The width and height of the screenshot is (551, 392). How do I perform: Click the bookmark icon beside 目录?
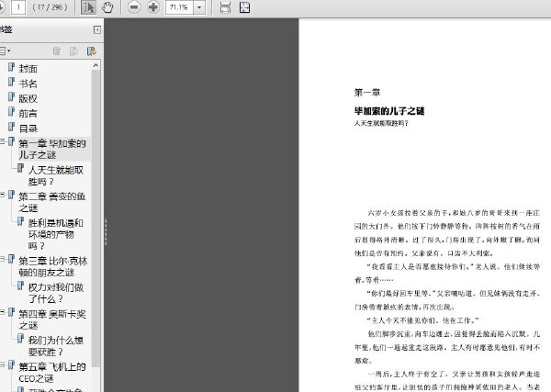pos(11,127)
